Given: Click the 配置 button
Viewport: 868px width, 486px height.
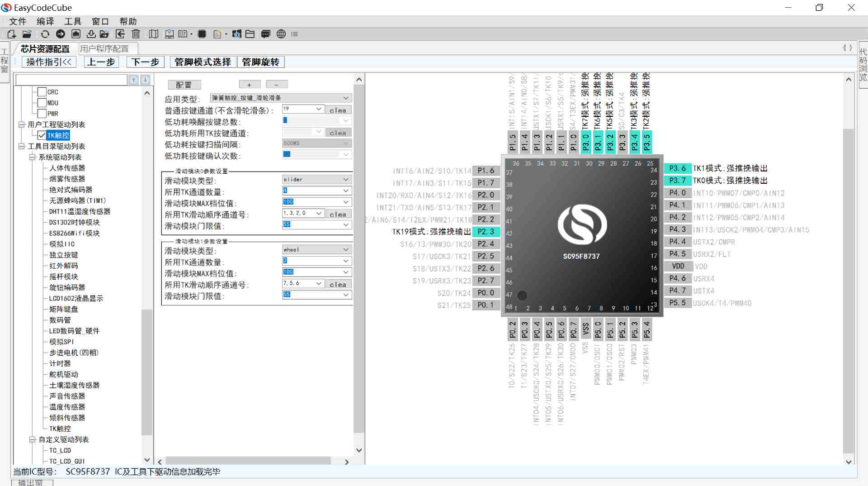Looking at the screenshot, I should tap(184, 85).
